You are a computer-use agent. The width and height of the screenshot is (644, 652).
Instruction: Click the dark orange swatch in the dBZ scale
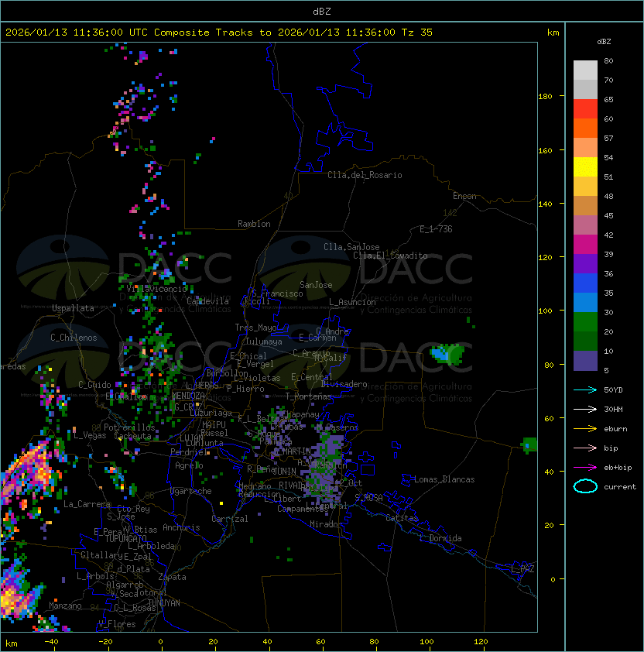click(x=585, y=129)
